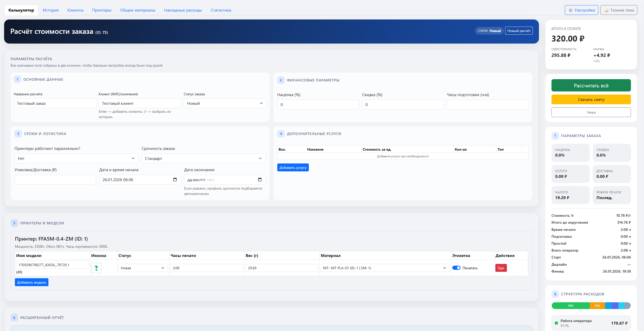This screenshot has height=331, width=644.
Task: Open the Статус заказа dropdown
Action: [225, 103]
